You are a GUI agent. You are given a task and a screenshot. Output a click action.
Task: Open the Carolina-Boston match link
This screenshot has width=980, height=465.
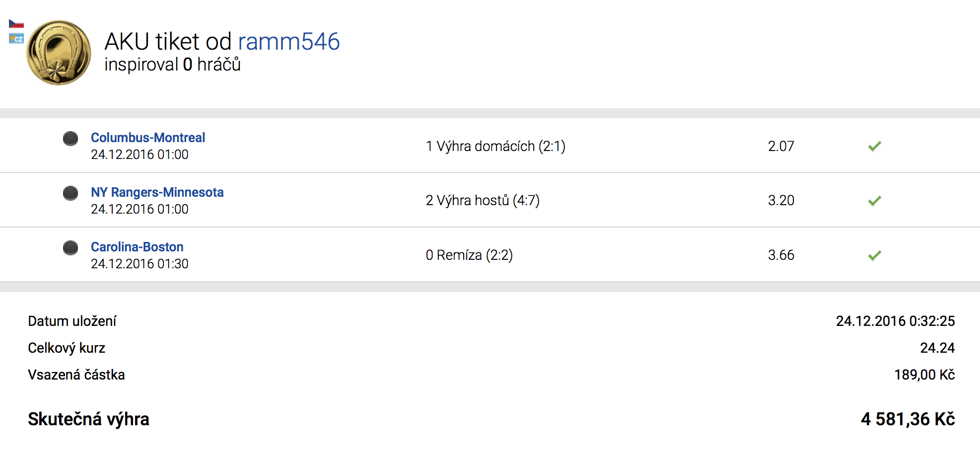pos(137,247)
